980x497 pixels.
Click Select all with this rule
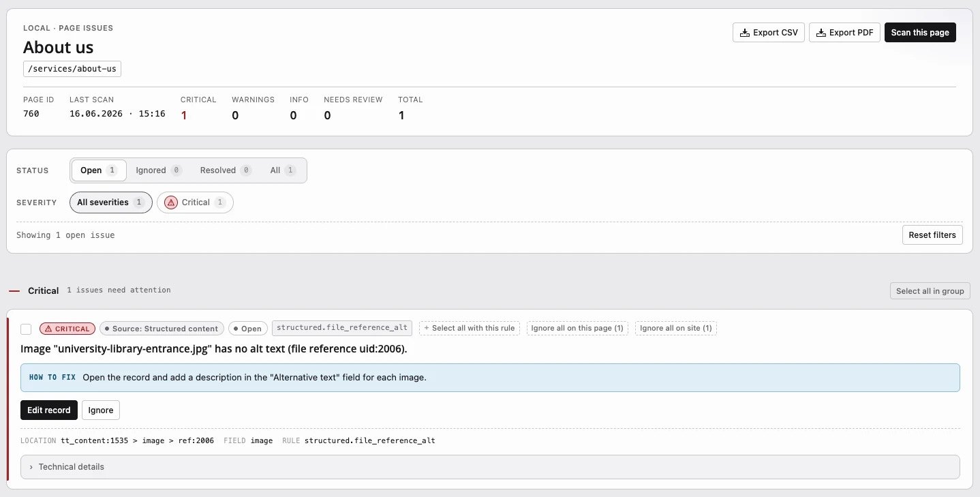(470, 328)
